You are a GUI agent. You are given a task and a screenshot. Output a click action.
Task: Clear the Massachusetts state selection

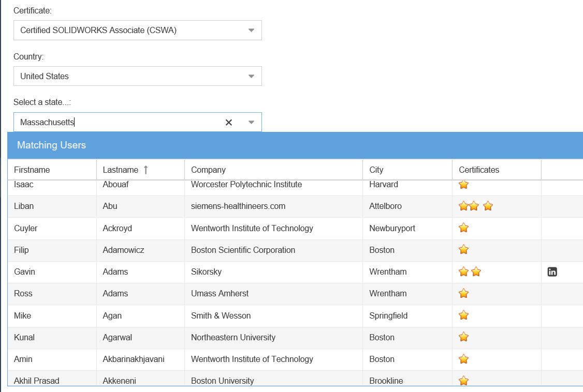click(228, 123)
